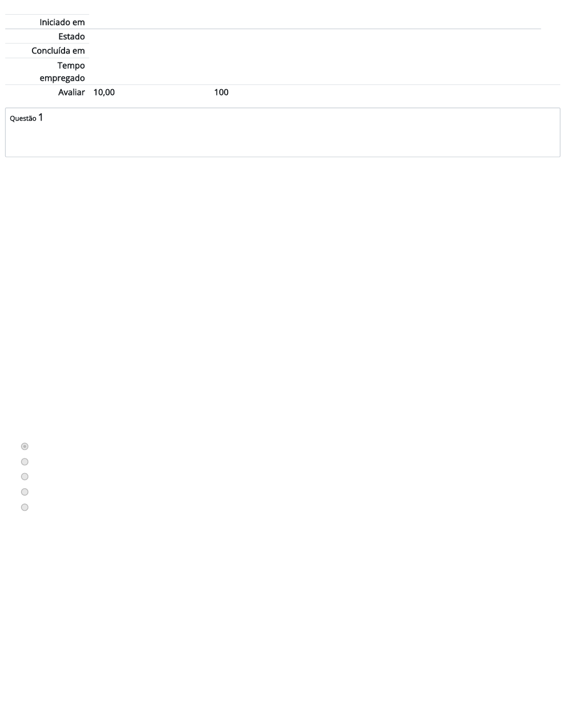Click the Avaliar row label

(x=71, y=92)
